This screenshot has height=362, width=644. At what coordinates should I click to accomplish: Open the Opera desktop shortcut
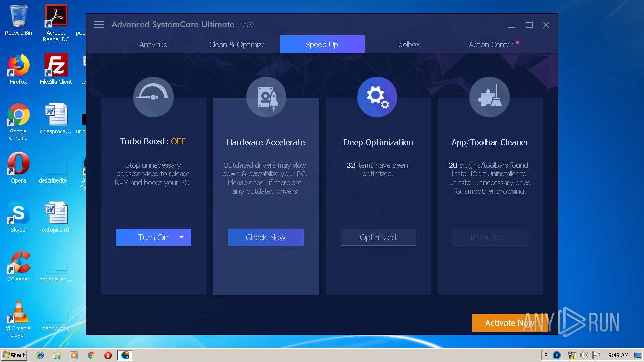click(x=18, y=168)
